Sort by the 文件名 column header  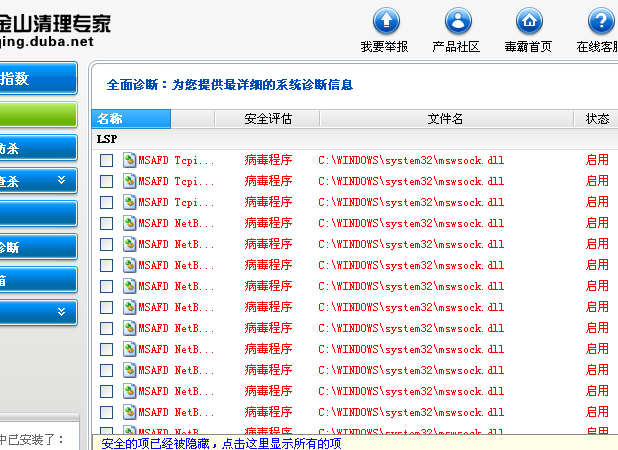[446, 119]
